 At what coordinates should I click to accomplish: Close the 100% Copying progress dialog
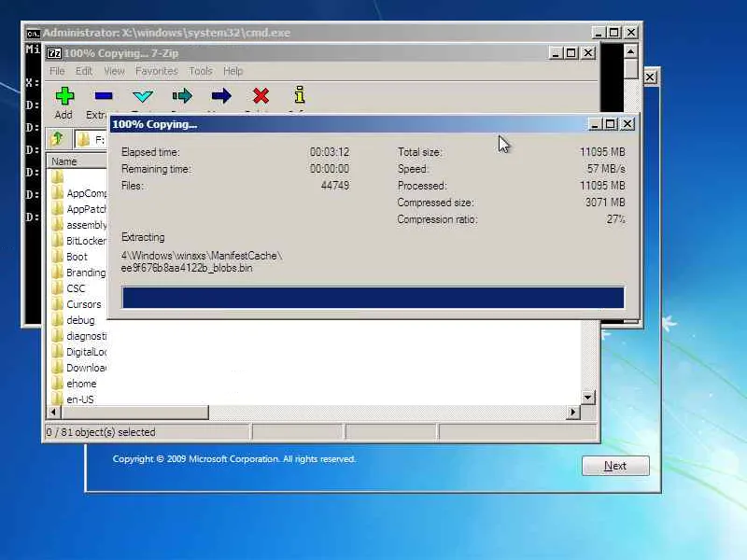tap(627, 125)
